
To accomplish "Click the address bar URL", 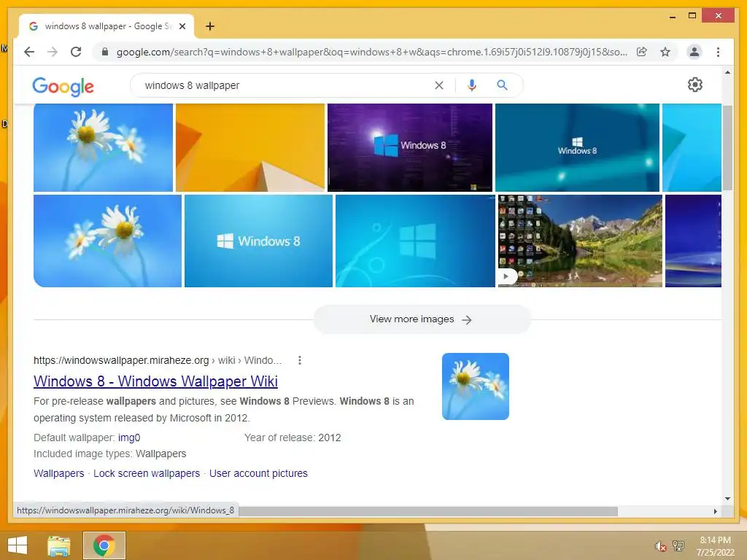I will click(371, 52).
